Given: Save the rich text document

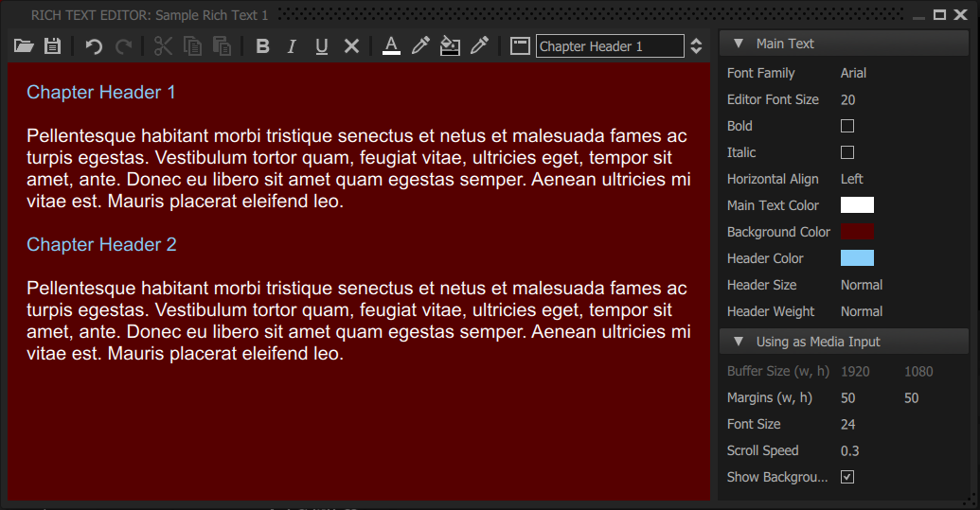Looking at the screenshot, I should point(52,46).
